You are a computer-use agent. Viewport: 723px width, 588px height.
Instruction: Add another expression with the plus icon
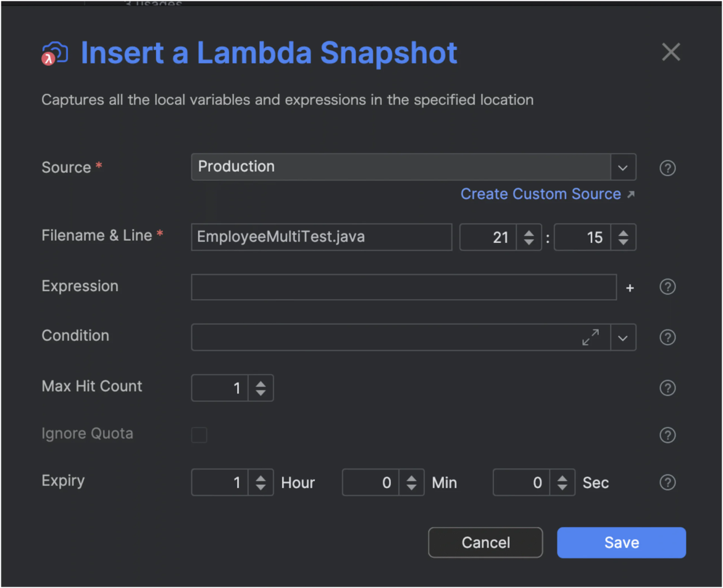[x=630, y=288]
